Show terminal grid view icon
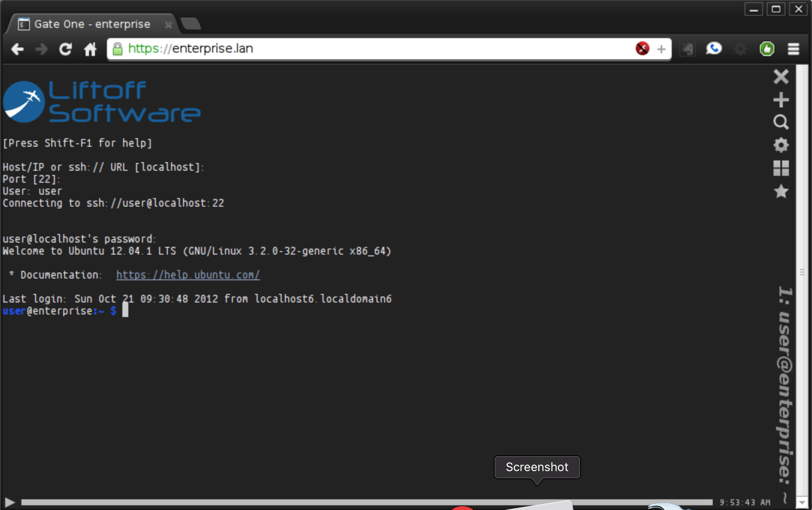The width and height of the screenshot is (812, 510). [781, 168]
